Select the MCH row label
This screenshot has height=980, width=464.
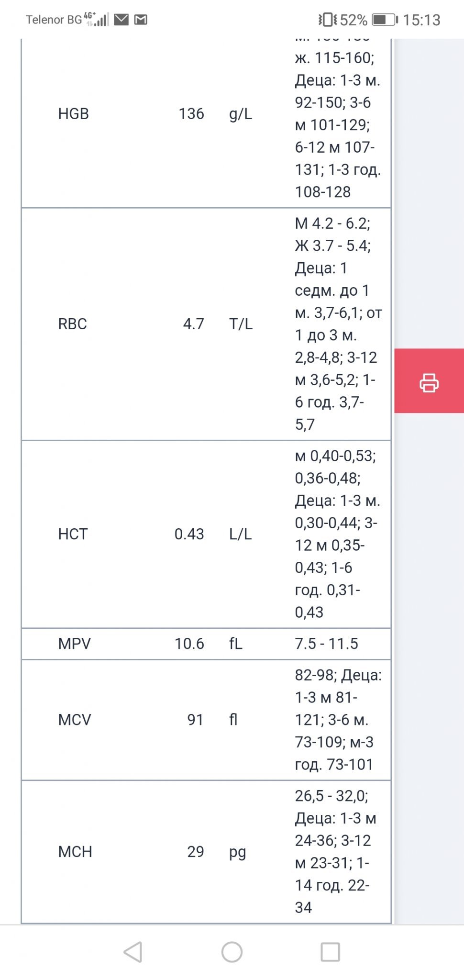[x=75, y=852]
